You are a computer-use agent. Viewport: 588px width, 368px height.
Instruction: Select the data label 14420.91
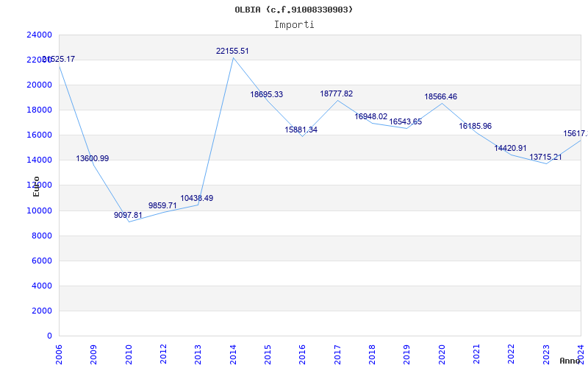[510, 149]
